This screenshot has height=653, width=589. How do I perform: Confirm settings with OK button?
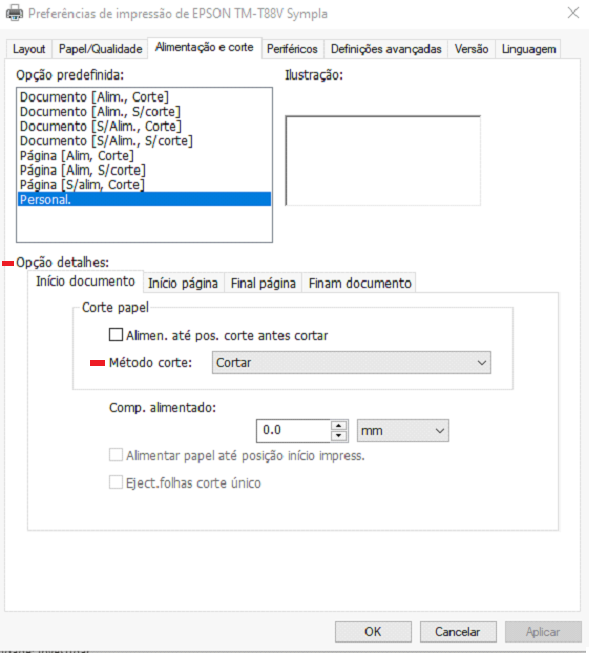click(373, 632)
